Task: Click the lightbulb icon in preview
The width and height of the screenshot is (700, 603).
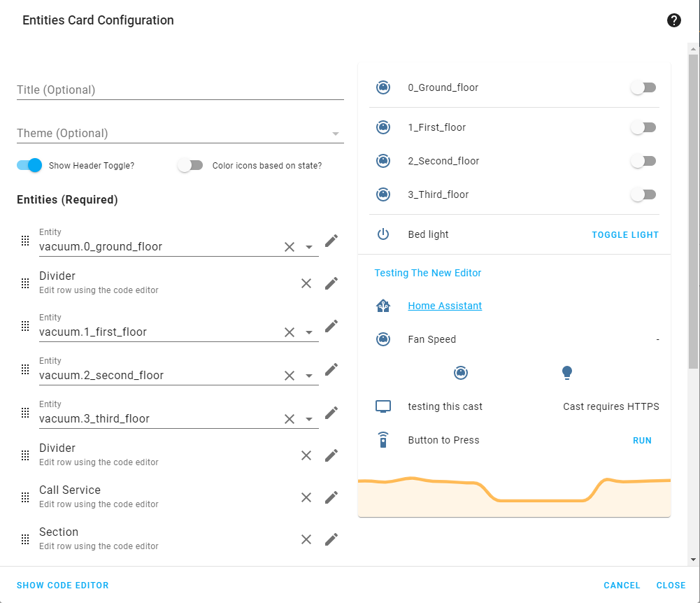Action: 567,373
